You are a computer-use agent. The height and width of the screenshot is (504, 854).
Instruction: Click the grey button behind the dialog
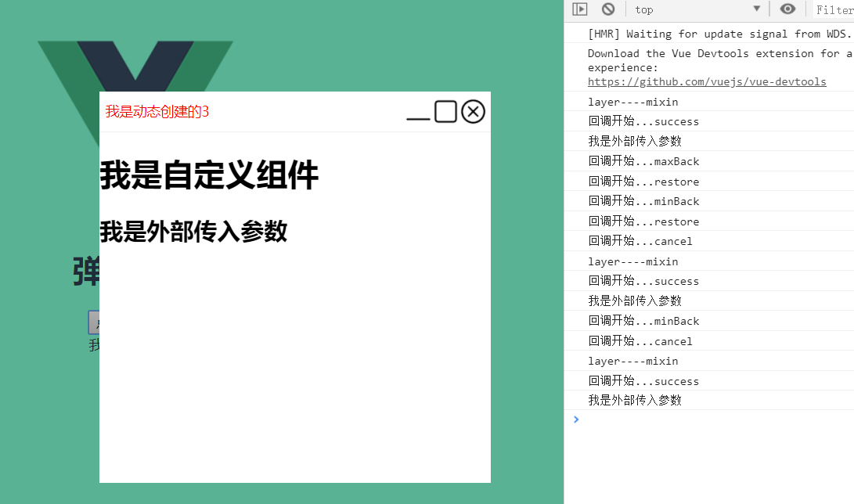pos(92,322)
